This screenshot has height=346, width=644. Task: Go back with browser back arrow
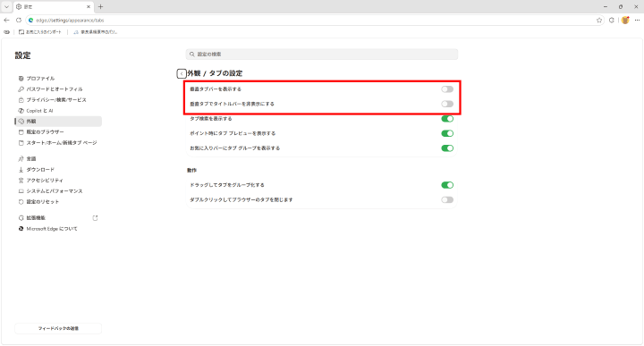coord(6,20)
